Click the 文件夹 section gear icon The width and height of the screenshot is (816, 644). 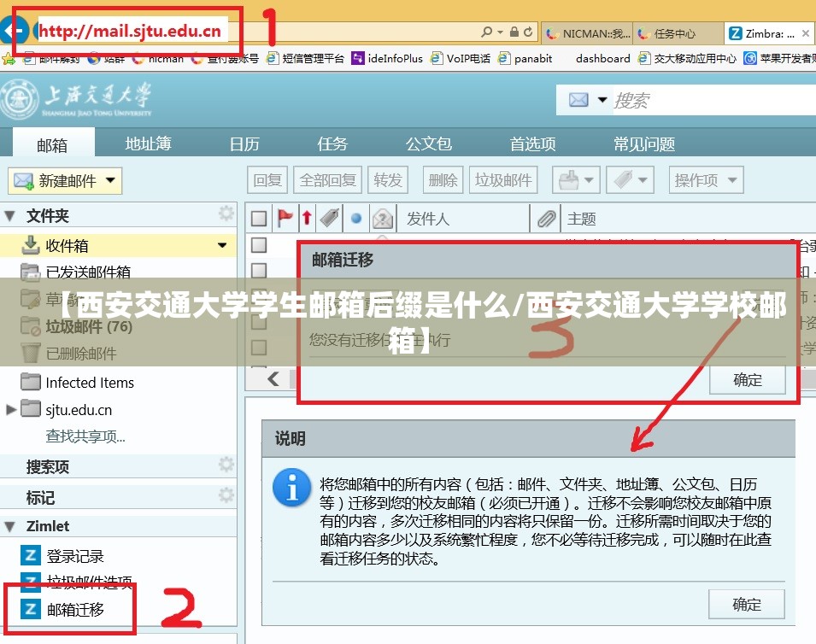tap(226, 214)
